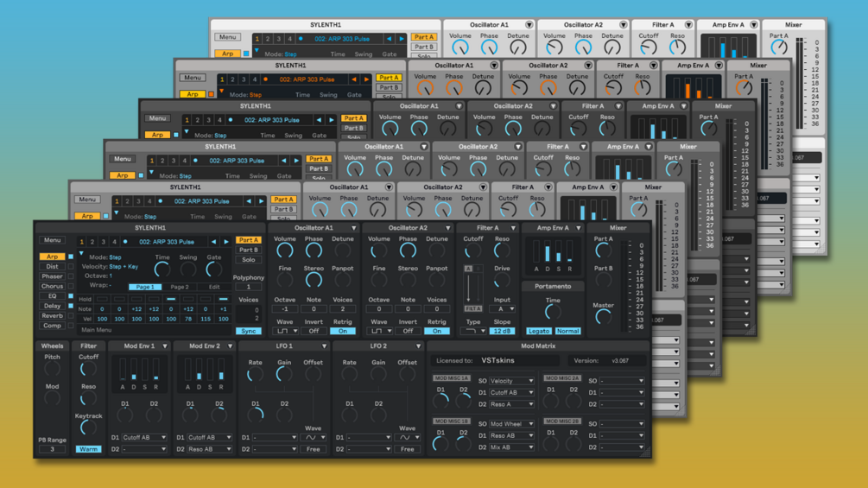Filter A menu arrow in rearmost white window
Screen dimensions: 868x488
tap(688, 25)
